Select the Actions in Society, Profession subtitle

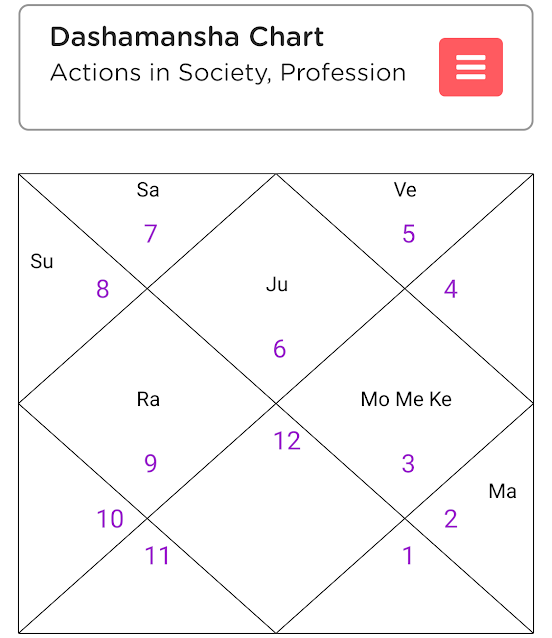(x=228, y=73)
